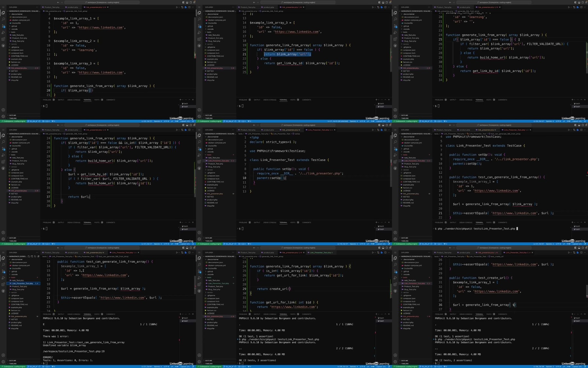Open run dropdown arrow in 'return create_url(' window
Image resolution: width=588 pixels, height=368 pixels.
(x=375, y=253)
